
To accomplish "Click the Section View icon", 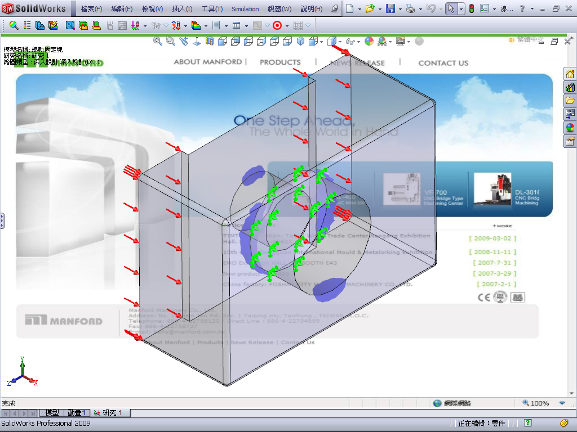I will (209, 41).
